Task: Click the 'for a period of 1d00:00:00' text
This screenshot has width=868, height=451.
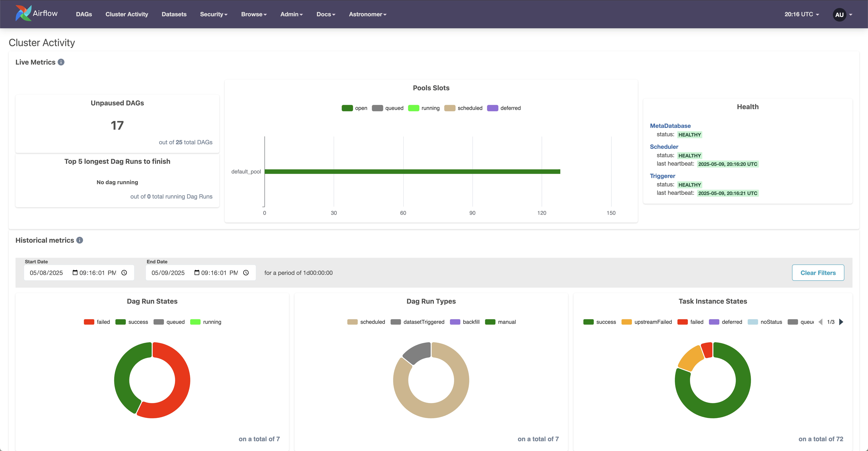Action: point(299,273)
